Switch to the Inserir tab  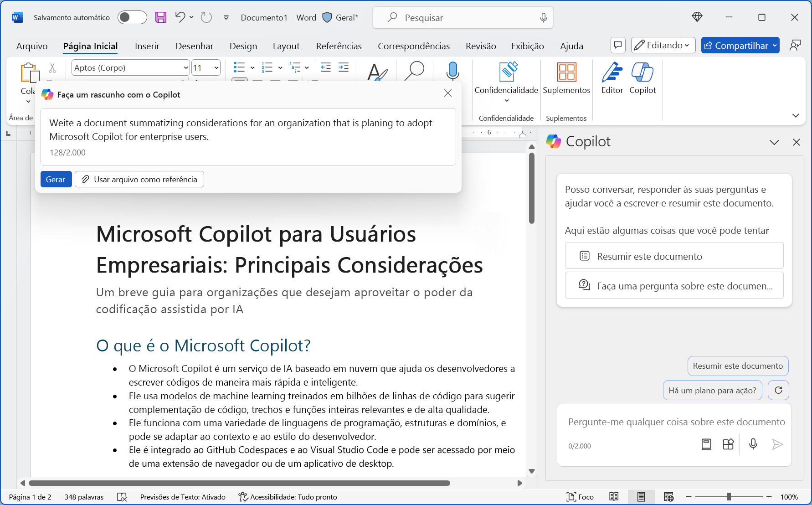[x=147, y=46]
